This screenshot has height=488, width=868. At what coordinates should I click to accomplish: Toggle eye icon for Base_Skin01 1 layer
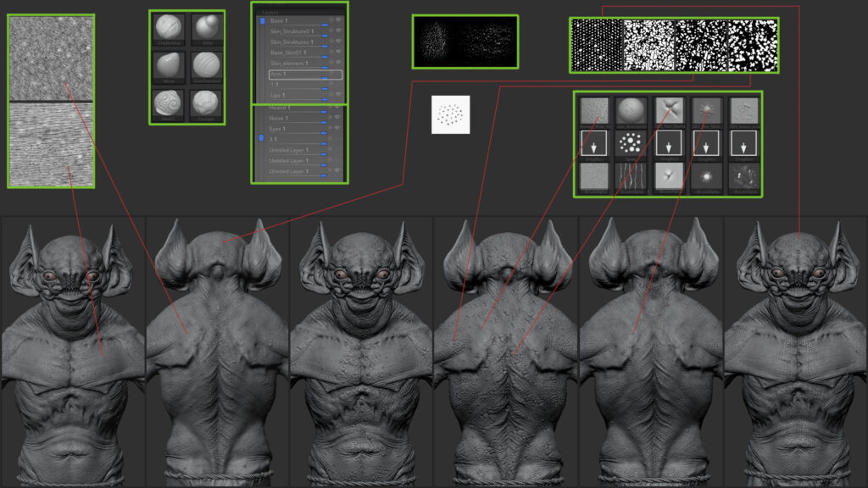point(338,52)
